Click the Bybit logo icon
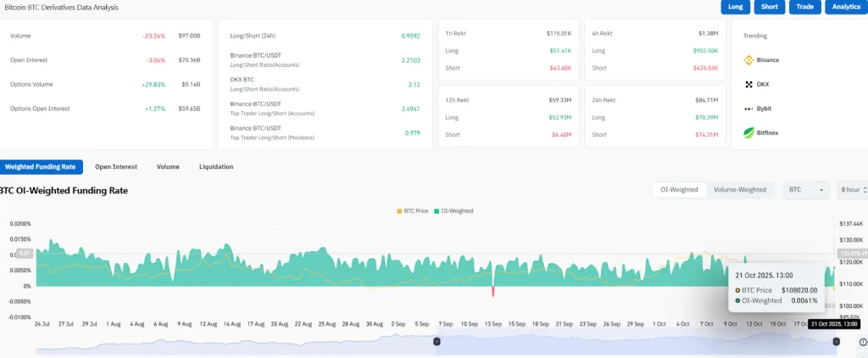 [748, 109]
